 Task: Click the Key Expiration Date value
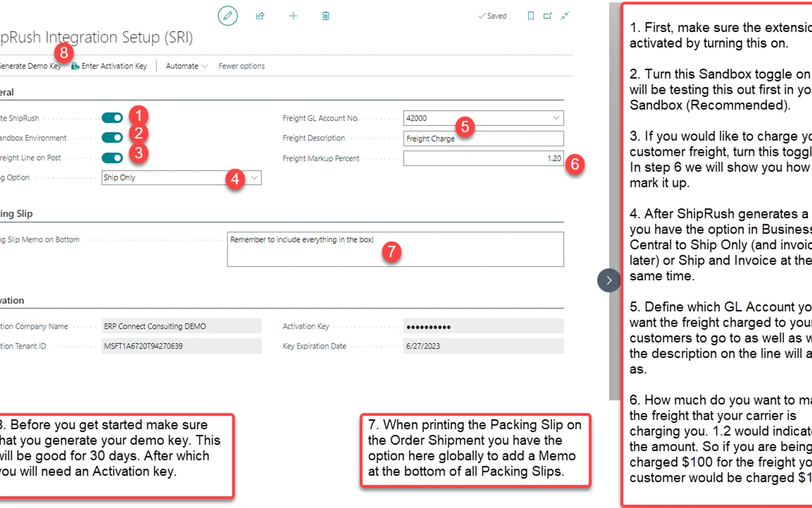[x=484, y=346]
